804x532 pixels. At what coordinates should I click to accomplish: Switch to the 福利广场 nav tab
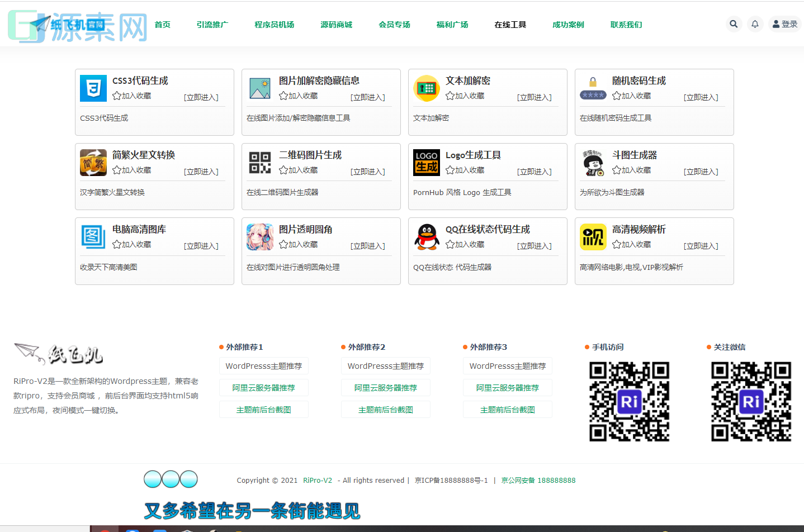452,24
